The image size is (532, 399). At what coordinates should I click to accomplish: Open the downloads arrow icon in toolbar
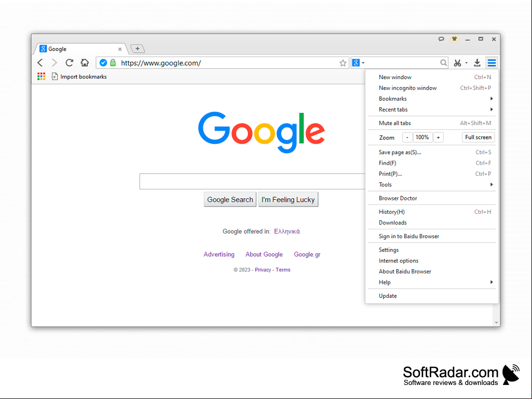(x=477, y=63)
